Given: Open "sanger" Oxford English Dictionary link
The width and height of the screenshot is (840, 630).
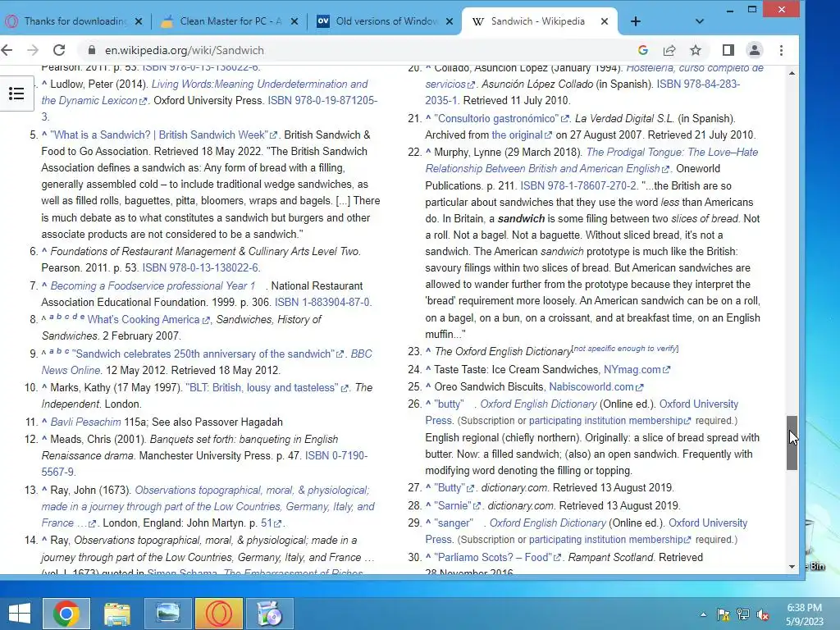Looking at the screenshot, I should coord(454,523).
